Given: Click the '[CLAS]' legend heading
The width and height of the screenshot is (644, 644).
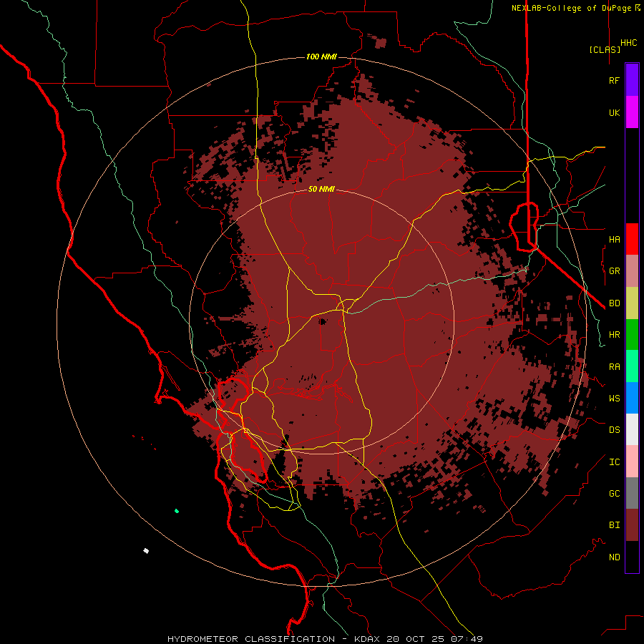Looking at the screenshot, I should point(605,49).
